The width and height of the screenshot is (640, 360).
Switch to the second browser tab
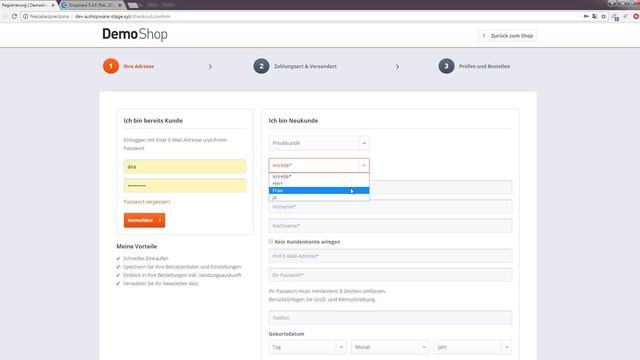click(92, 5)
